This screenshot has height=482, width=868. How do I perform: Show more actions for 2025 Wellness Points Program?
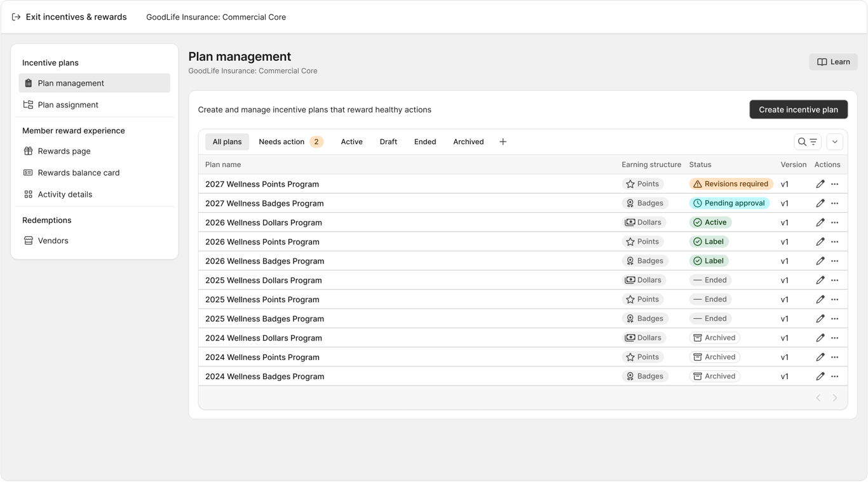click(835, 299)
